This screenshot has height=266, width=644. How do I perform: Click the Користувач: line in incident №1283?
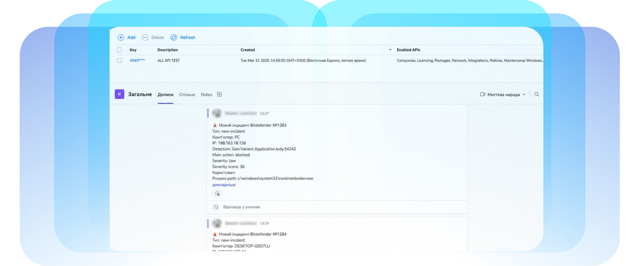point(224,172)
